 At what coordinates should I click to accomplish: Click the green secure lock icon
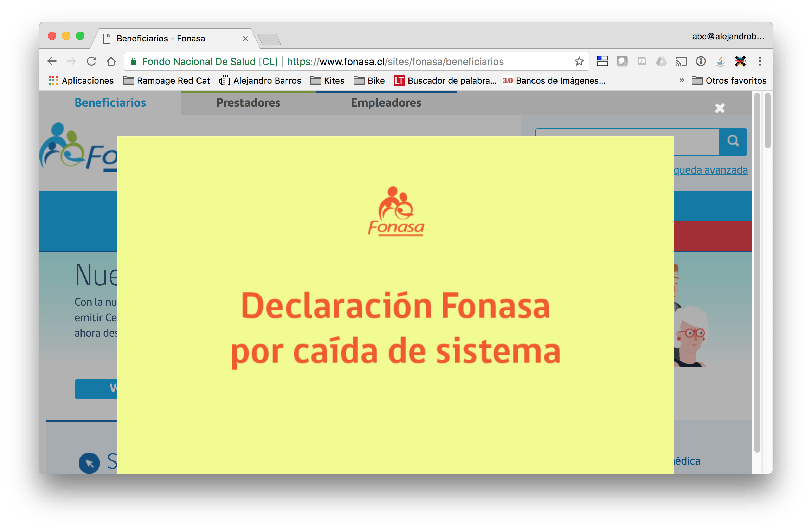click(x=134, y=62)
